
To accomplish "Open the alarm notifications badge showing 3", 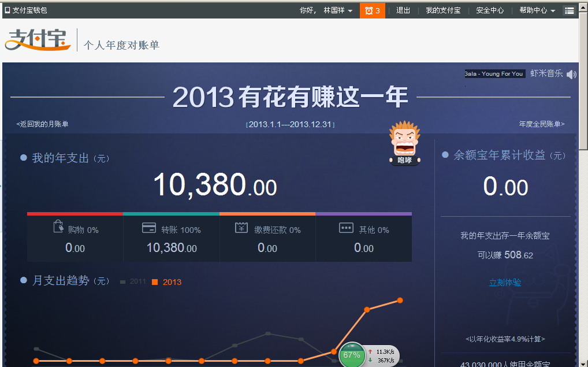I will 373,10.
